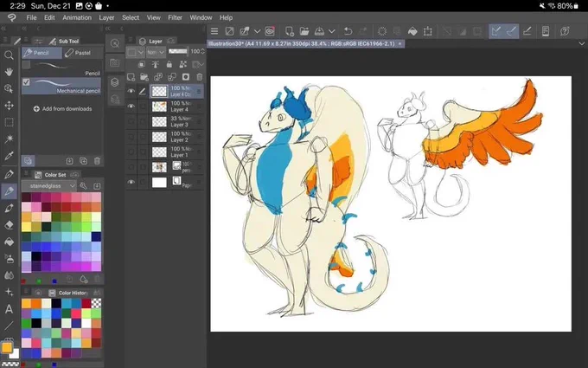The width and height of the screenshot is (588, 368).
Task: Click the New layer folder icon
Action: tap(144, 77)
